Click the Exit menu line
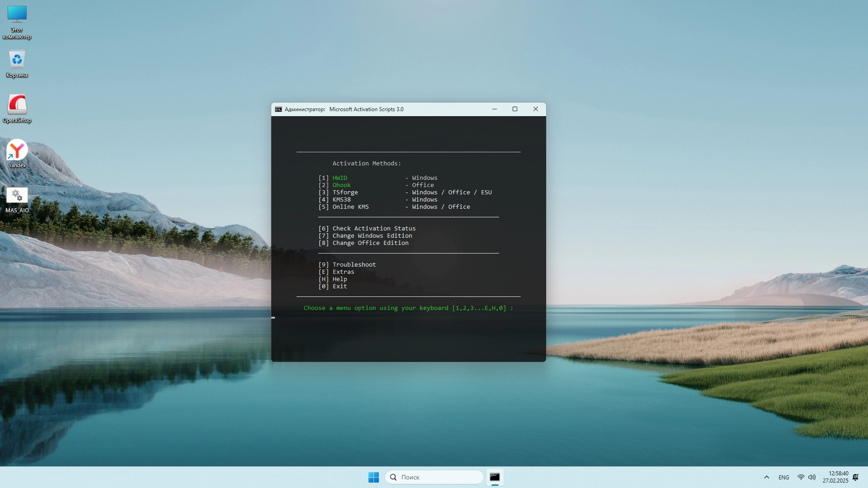The height and width of the screenshot is (488, 868). pyautogui.click(x=333, y=286)
